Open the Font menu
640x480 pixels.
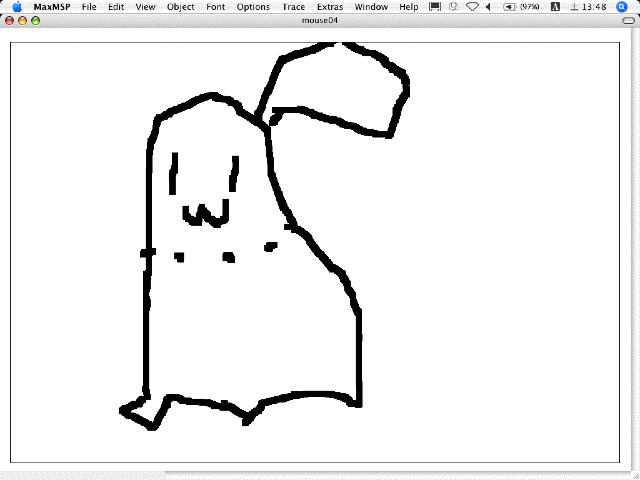[x=216, y=7]
